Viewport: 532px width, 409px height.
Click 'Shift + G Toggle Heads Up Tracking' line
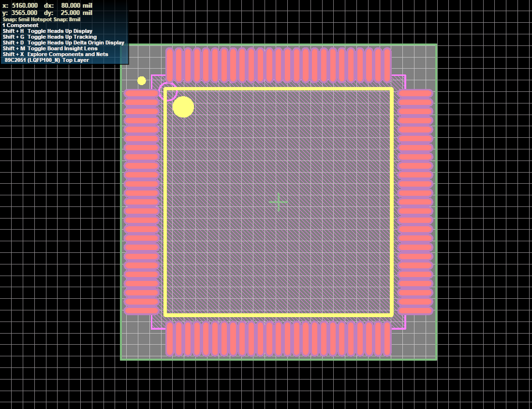[x=49, y=37]
